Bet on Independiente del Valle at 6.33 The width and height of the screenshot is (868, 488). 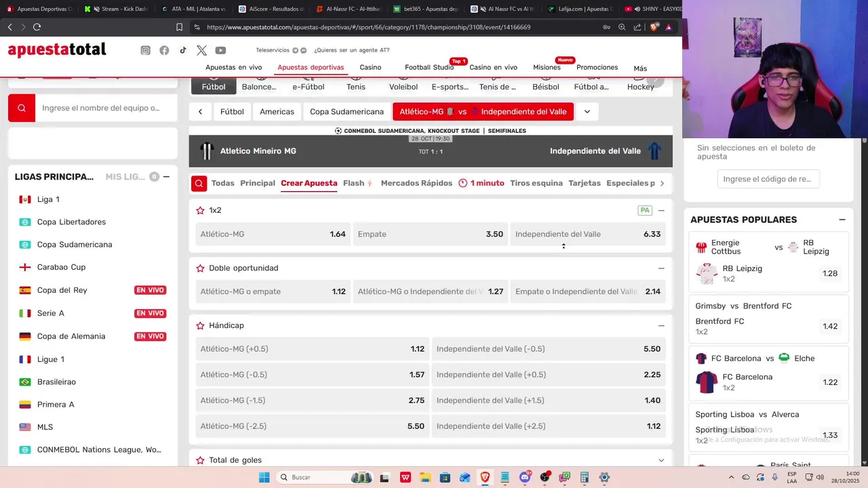[588, 234]
